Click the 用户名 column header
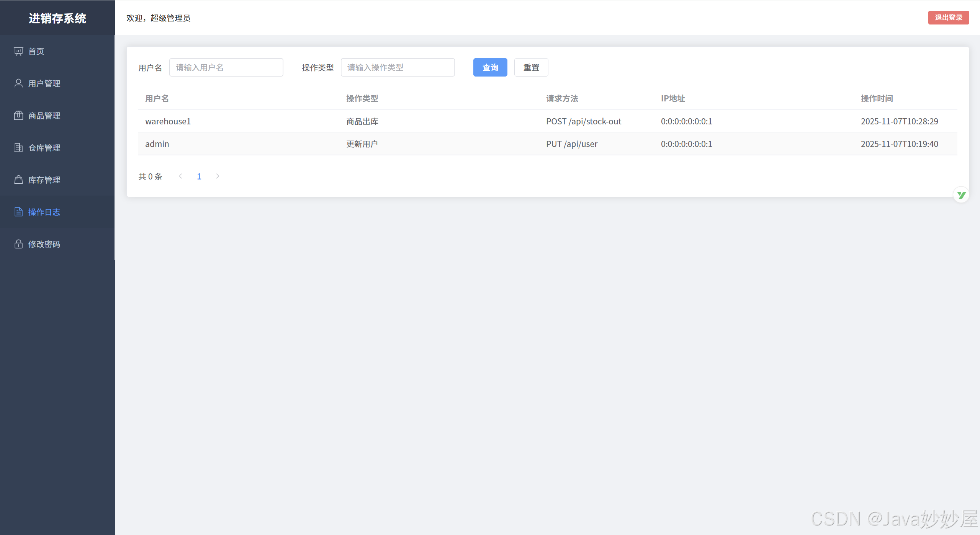Screen dimensions: 980x535 pos(157,99)
